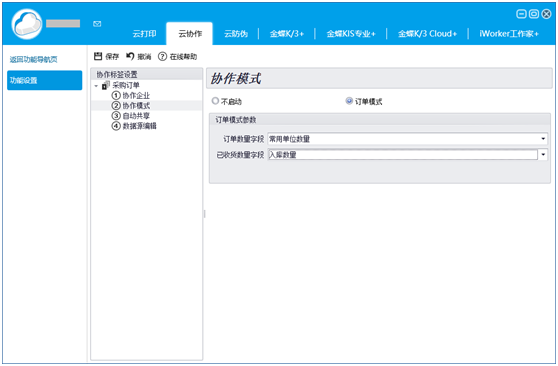Viewport: 558px width, 366px height.
Task: Open the 订单数量字段 dropdown arrow
Action: click(x=543, y=138)
